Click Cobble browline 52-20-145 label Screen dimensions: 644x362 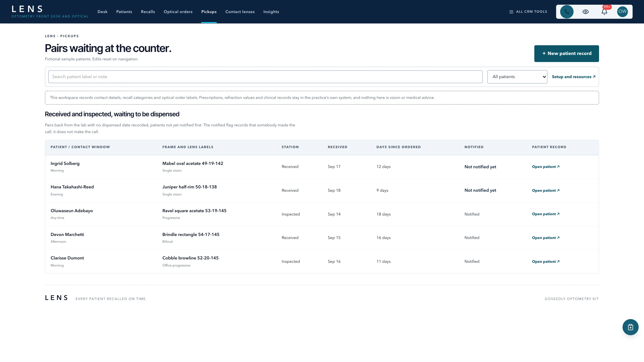pyautogui.click(x=190, y=258)
